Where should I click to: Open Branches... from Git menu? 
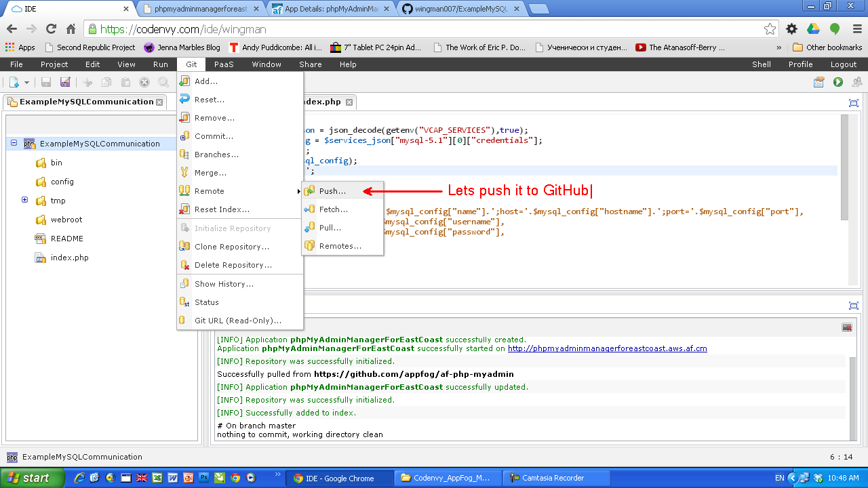pyautogui.click(x=240, y=155)
